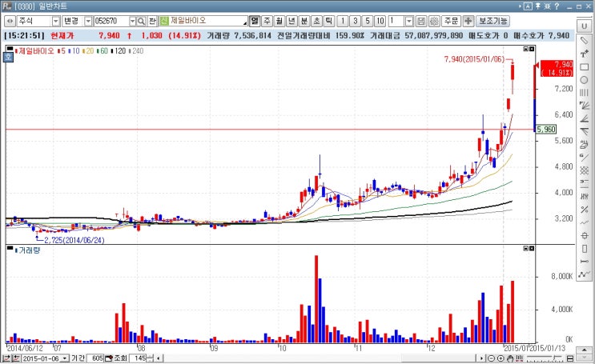595x364 pixels.
Task: Click the 조회 count field showing 145
Action: click(139, 358)
